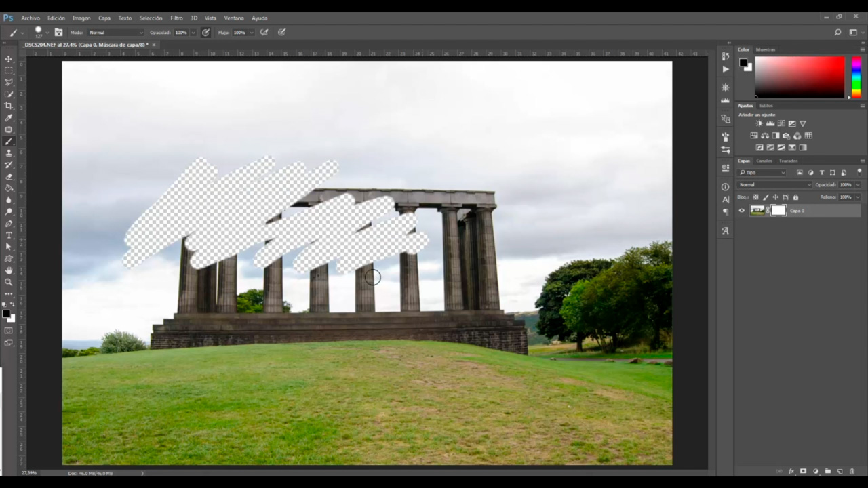Select the Crop tool
Screen dimensions: 868x488
[x=9, y=106]
